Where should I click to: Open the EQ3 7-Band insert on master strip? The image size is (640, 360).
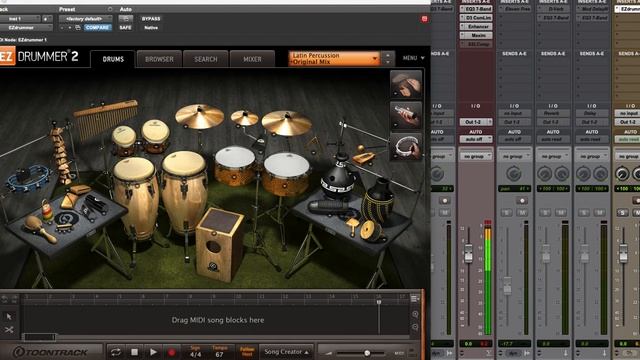coord(476,9)
